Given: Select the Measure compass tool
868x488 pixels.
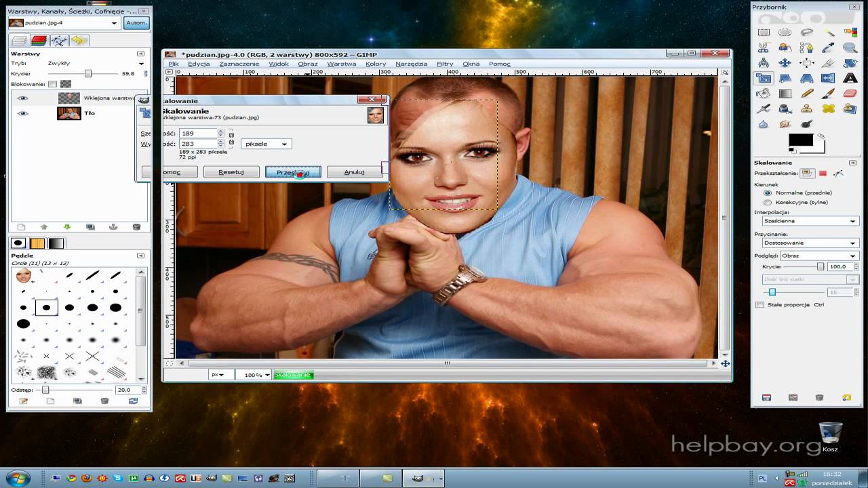Looking at the screenshot, I should coord(764,63).
